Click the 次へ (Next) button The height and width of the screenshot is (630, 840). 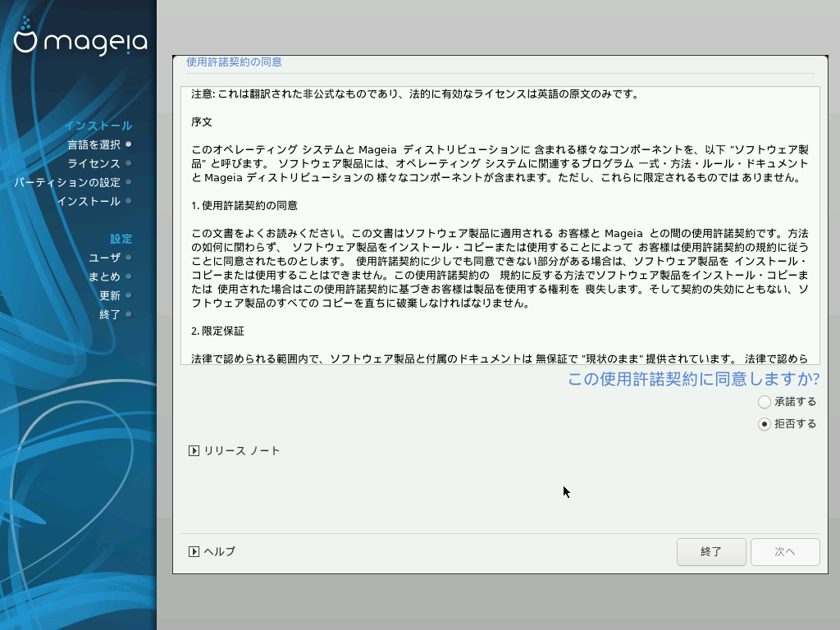click(x=785, y=552)
